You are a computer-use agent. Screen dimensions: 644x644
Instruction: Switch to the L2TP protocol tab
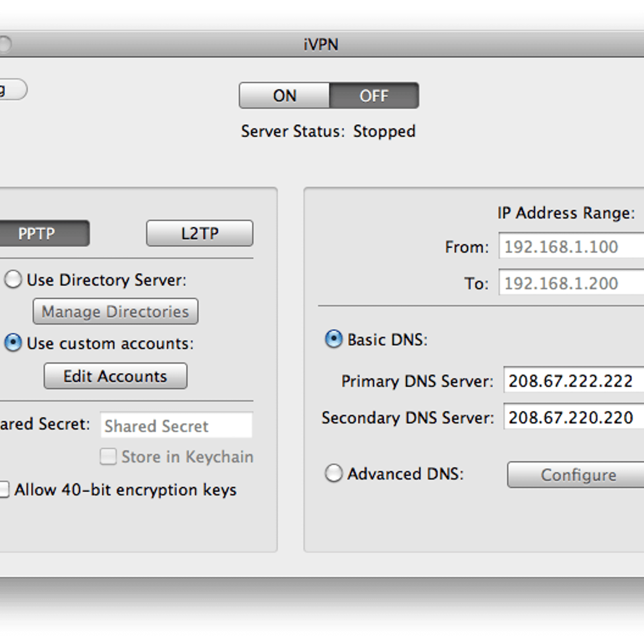pos(200,233)
